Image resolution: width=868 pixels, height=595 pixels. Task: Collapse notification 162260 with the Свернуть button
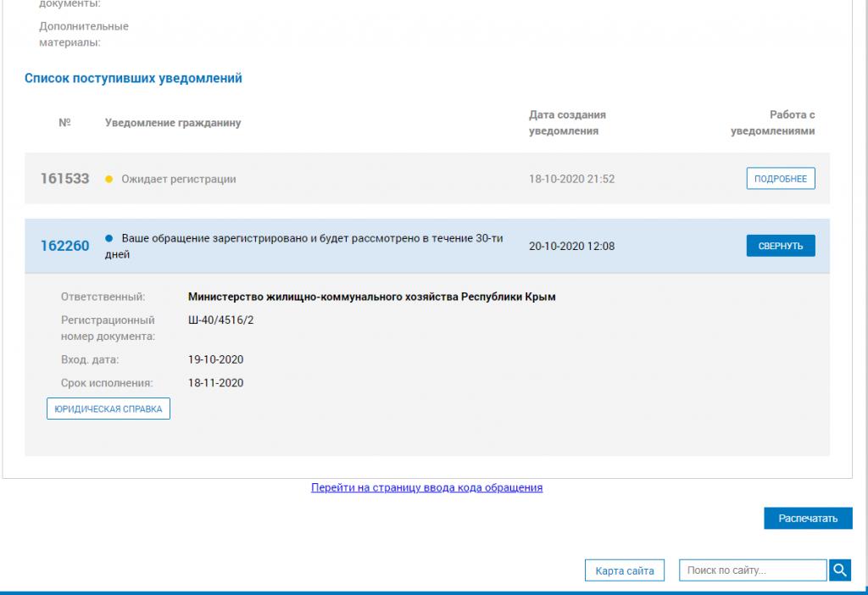[780, 246]
